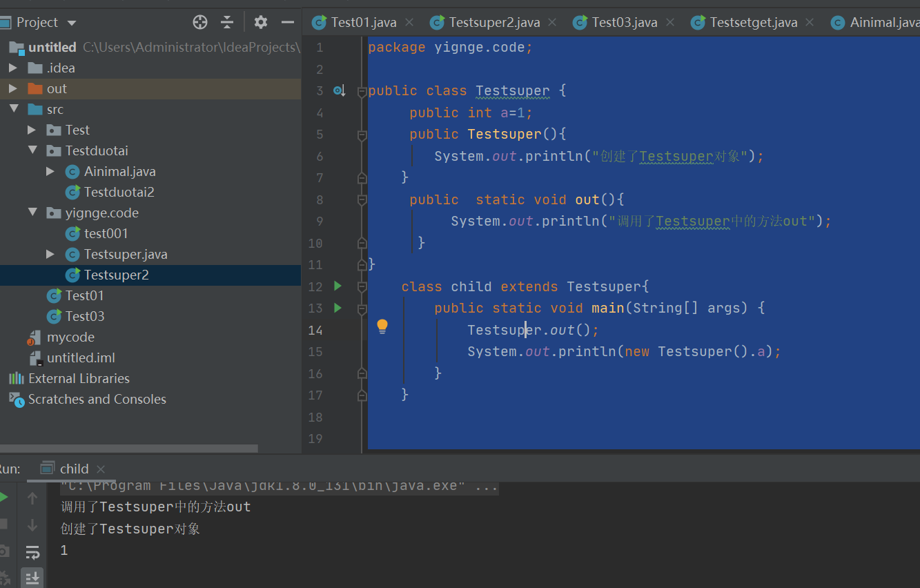Close the Test01.java tab
This screenshot has height=588, width=920.
click(x=409, y=22)
